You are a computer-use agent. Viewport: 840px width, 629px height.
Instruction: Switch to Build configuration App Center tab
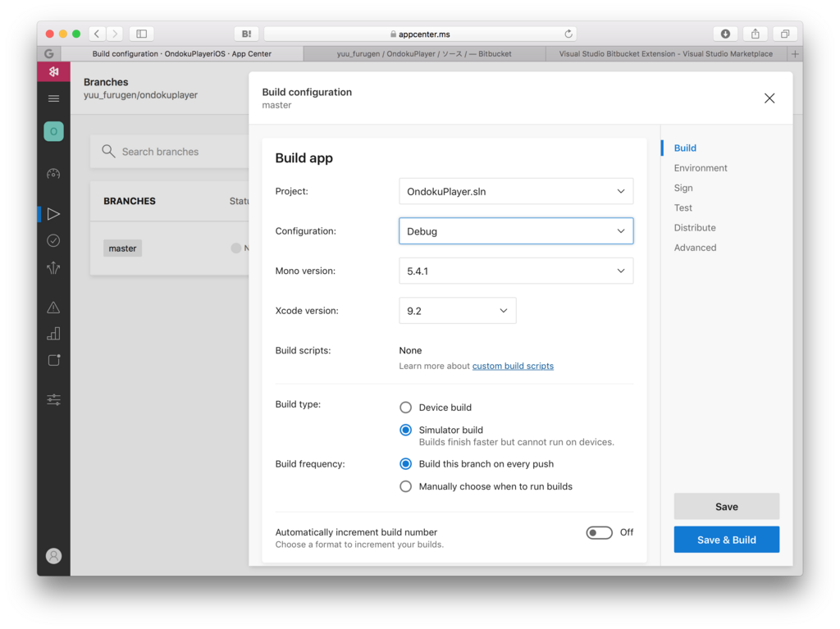182,53
